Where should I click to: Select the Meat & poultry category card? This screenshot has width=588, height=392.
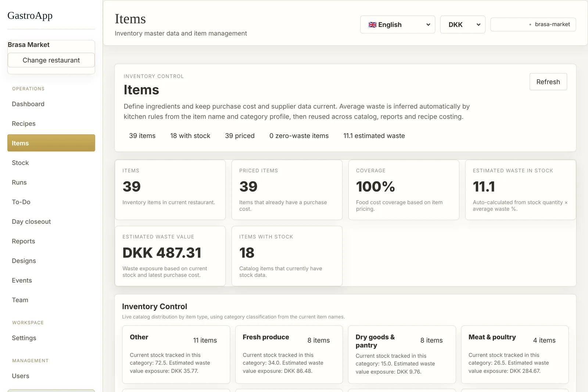[514, 355]
